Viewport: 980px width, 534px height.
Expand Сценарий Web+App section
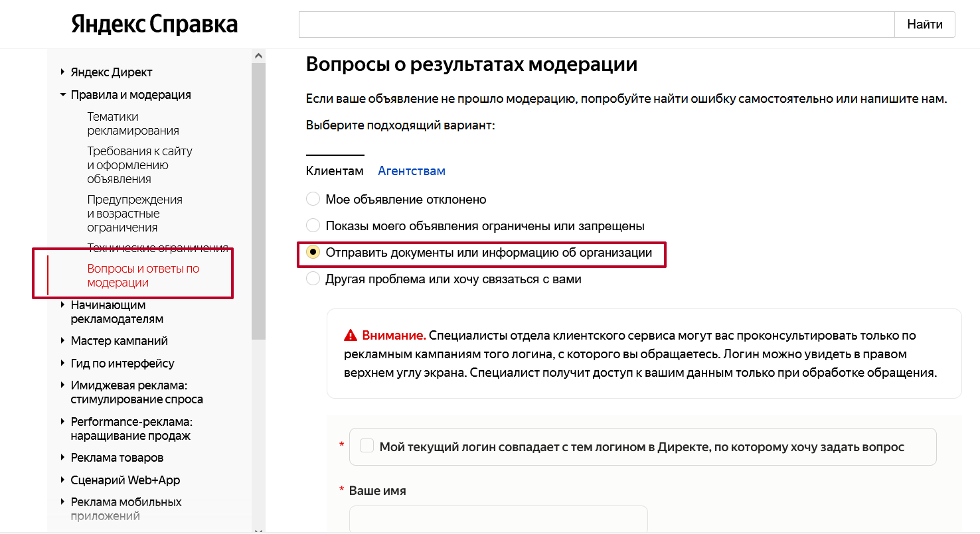click(62, 480)
